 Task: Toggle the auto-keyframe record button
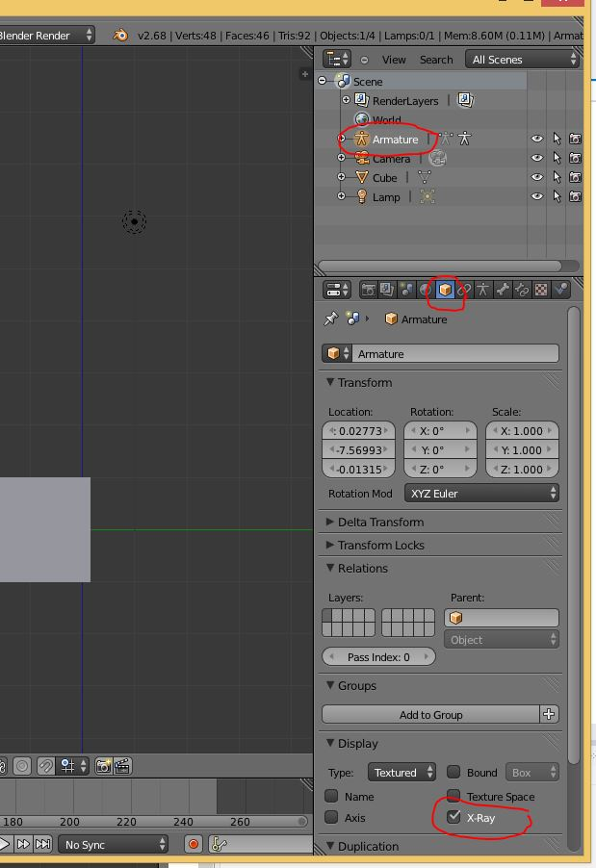pos(194,844)
